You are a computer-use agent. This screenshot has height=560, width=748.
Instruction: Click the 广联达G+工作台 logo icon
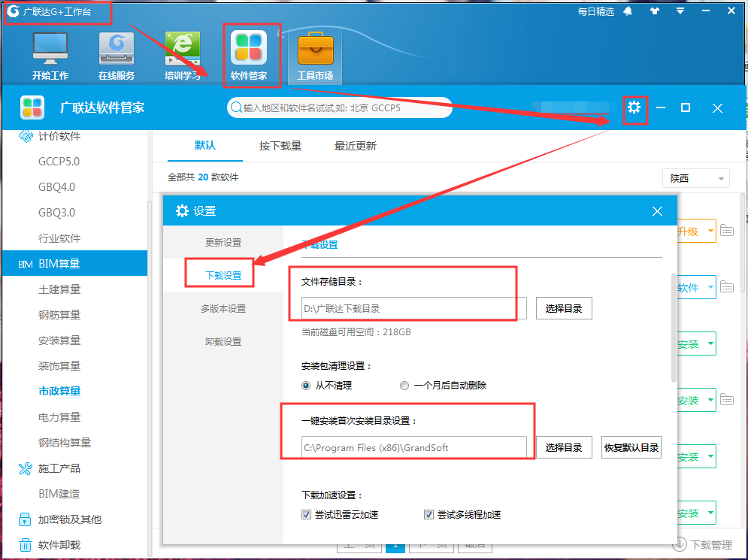point(13,11)
